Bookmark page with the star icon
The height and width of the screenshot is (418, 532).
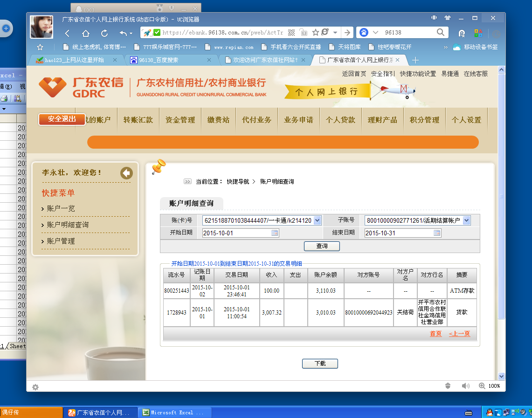315,33
